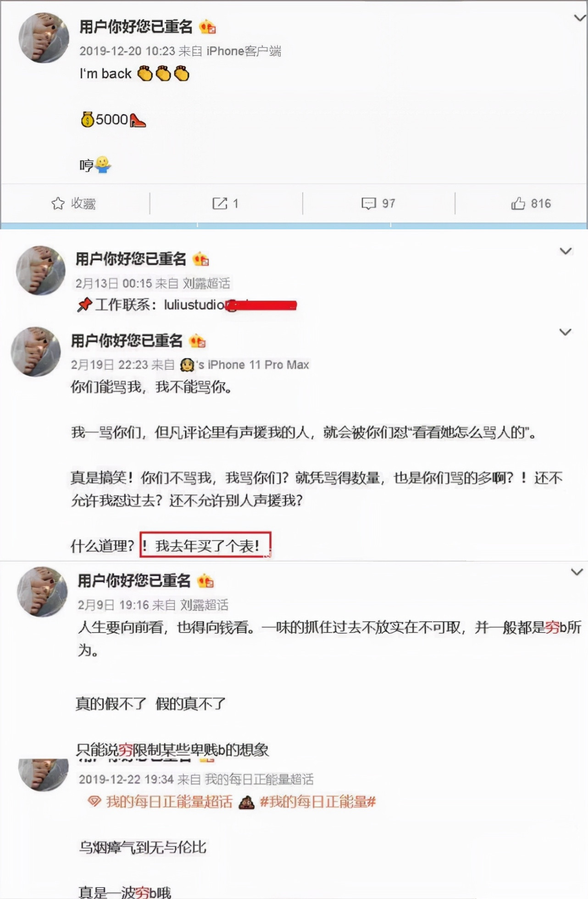Open the comments icon showing 97
588x899 pixels.
click(x=369, y=203)
